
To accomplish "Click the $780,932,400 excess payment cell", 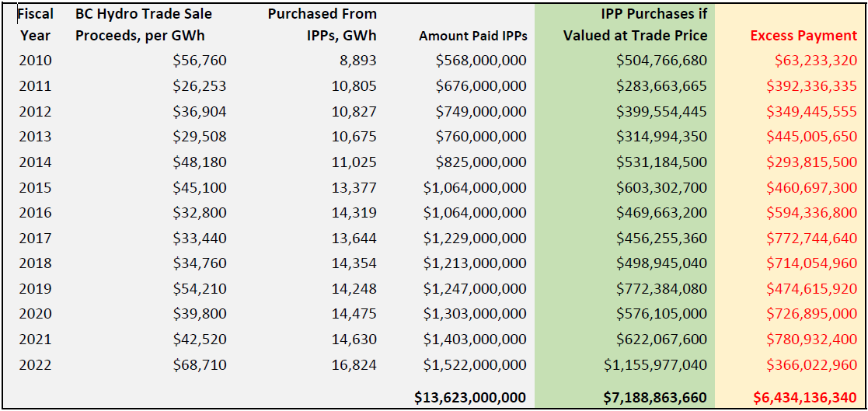I will [808, 339].
